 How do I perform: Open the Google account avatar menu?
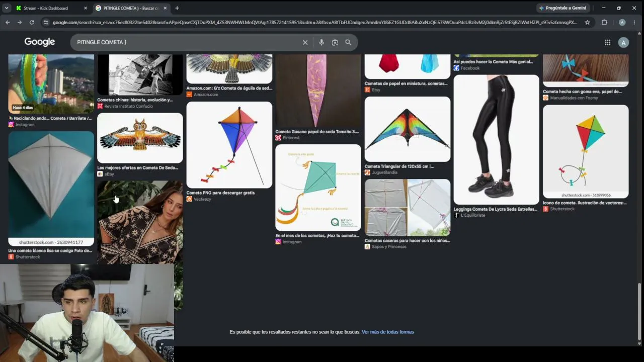pyautogui.click(x=623, y=43)
